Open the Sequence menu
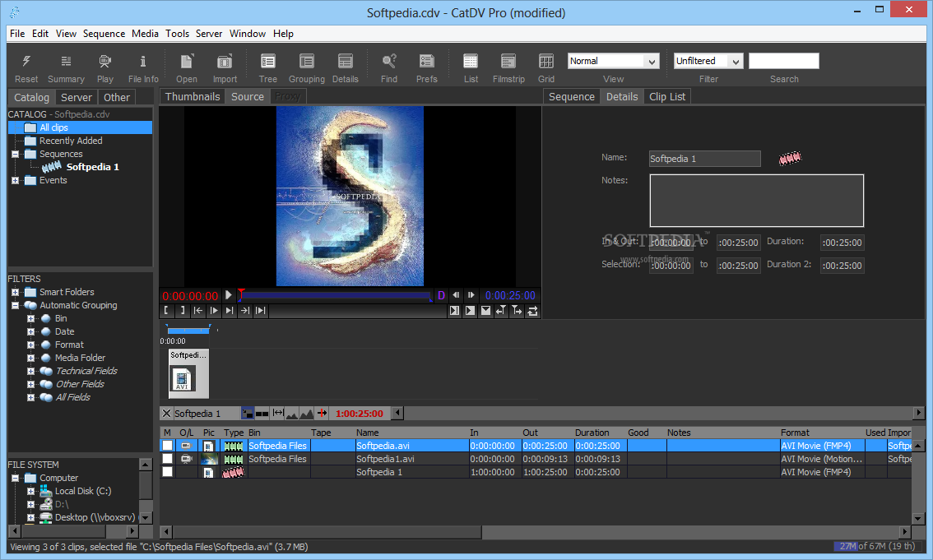Viewport: 933px width, 560px height. [104, 33]
